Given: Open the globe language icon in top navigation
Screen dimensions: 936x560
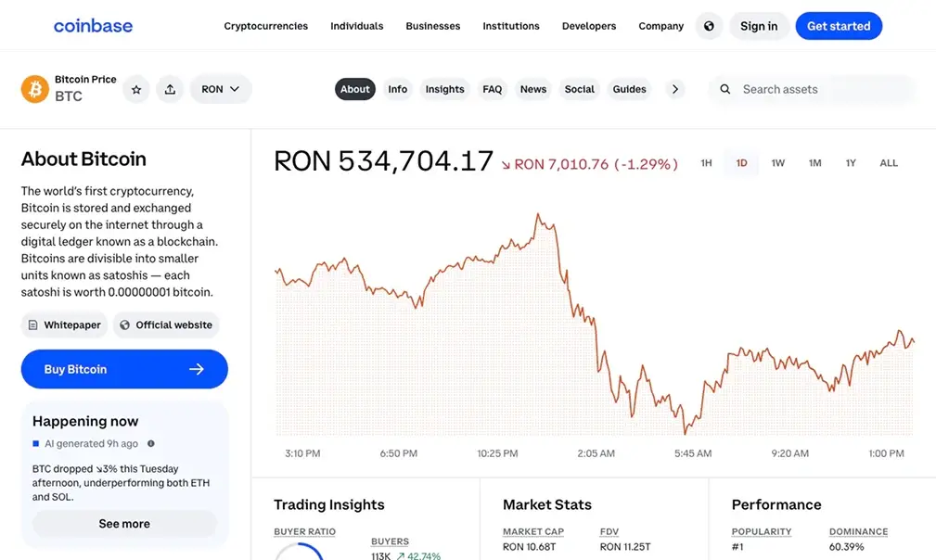Looking at the screenshot, I should click(709, 25).
